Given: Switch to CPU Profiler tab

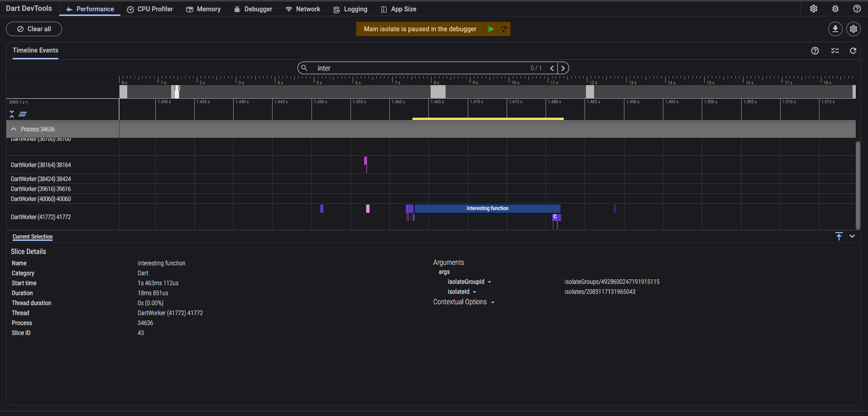Looking at the screenshot, I should (150, 9).
